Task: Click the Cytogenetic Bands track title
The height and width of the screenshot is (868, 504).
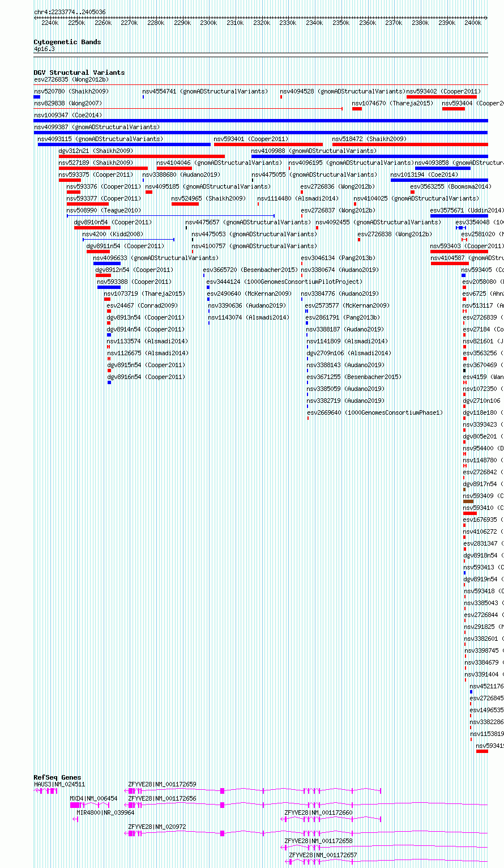Action: [x=67, y=42]
